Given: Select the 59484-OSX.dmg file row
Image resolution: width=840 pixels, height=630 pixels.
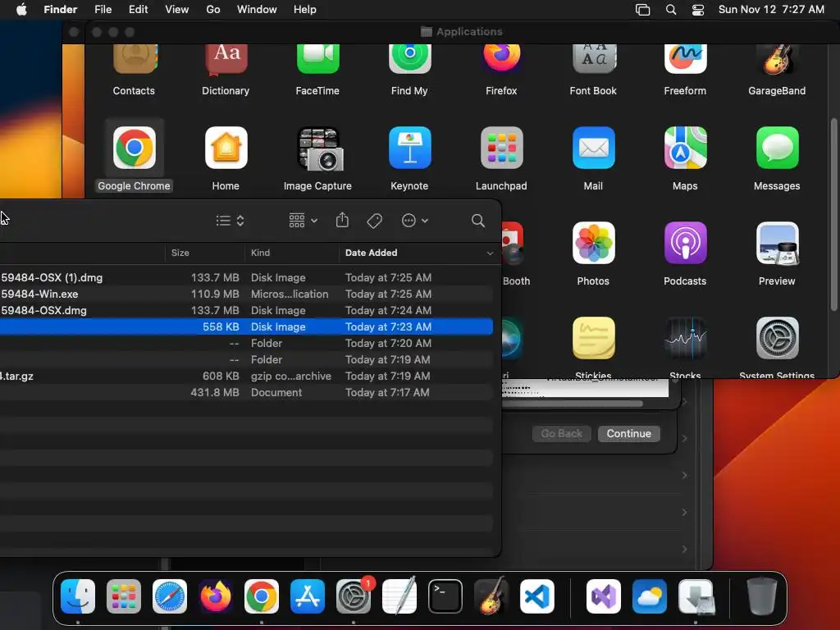Looking at the screenshot, I should (245, 310).
